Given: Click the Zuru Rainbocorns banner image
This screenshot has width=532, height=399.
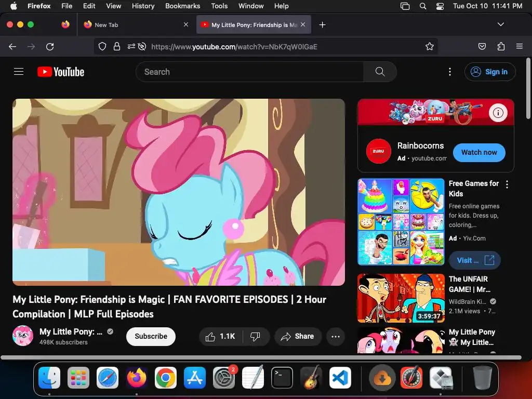Looking at the screenshot, I should pos(436,112).
